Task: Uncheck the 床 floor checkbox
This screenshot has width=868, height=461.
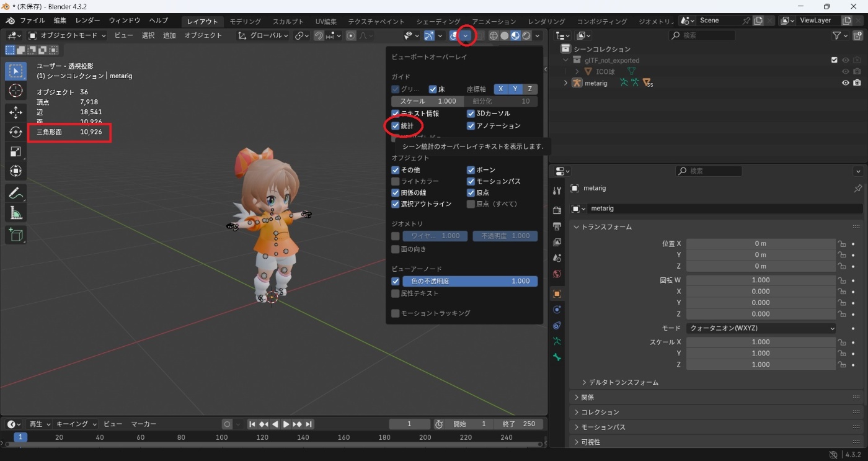Action: tap(433, 89)
